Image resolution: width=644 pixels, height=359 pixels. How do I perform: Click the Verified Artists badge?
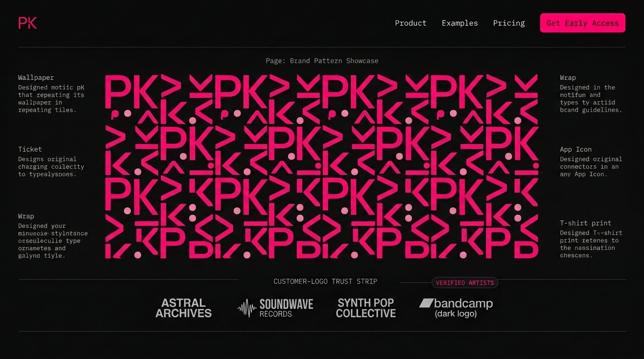464,283
